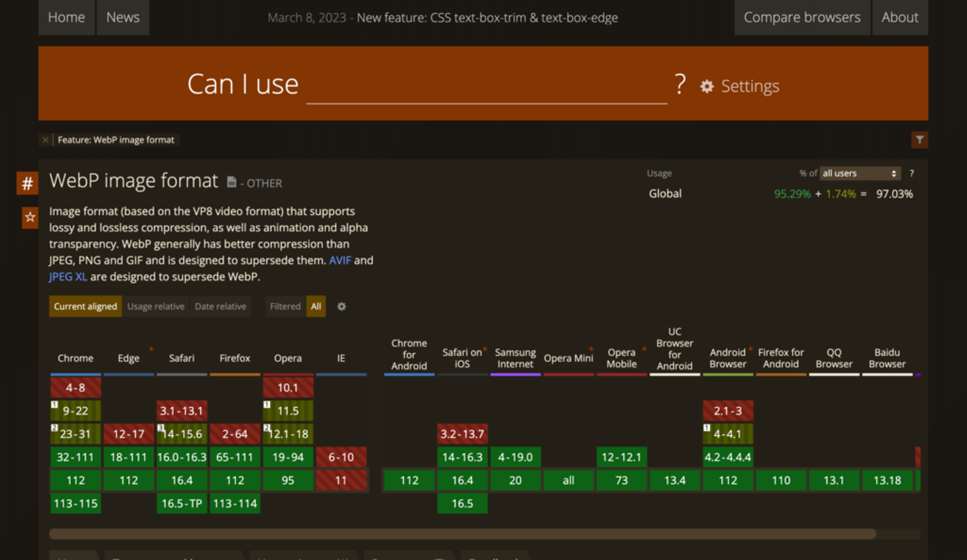Click the Can I use search field
Screen dimensions: 967x560
486,86
